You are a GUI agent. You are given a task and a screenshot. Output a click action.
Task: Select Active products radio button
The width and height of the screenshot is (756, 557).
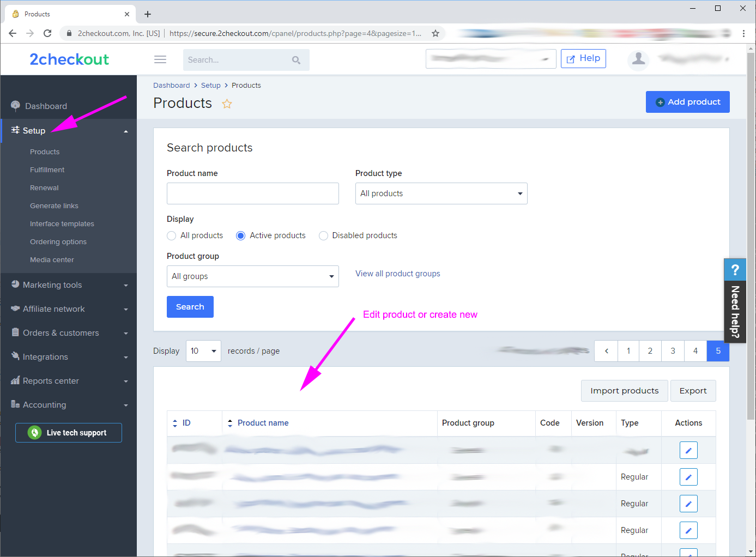[x=240, y=235]
